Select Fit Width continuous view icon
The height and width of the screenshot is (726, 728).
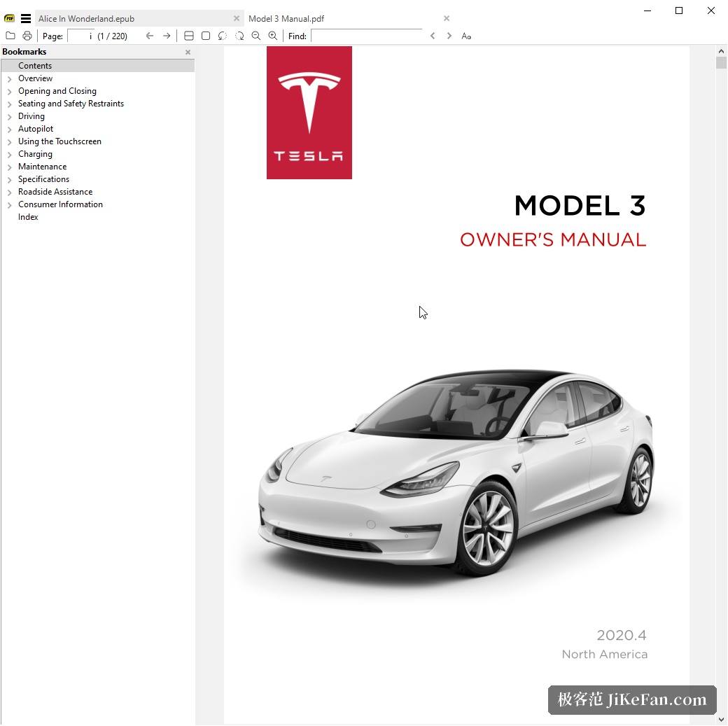[188, 36]
